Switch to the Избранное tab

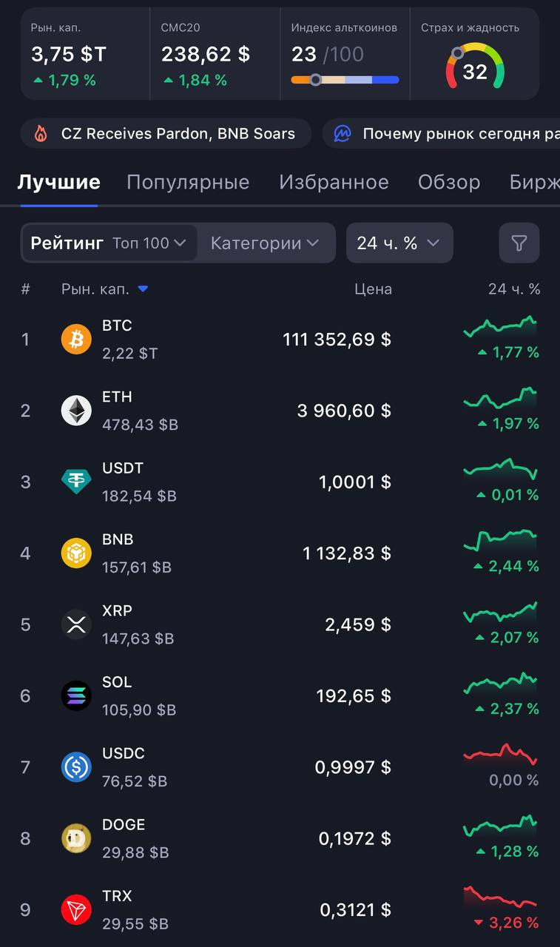point(334,182)
